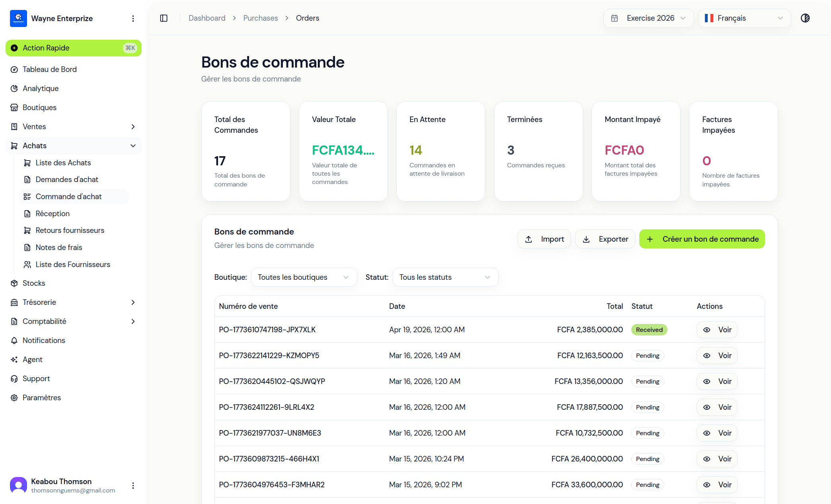Click the Trésorerie bank icon
Image resolution: width=831 pixels, height=504 pixels.
pos(14,302)
